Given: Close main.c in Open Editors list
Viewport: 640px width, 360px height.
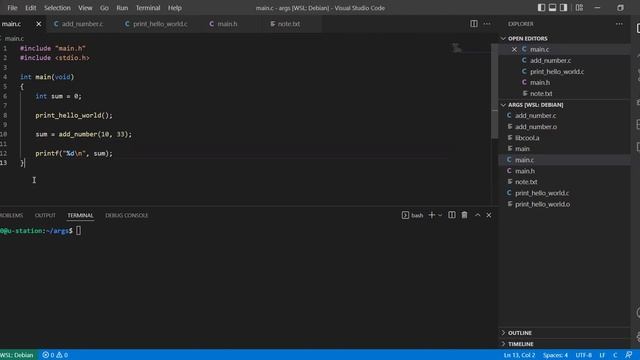Looking at the screenshot, I should tap(514, 49).
